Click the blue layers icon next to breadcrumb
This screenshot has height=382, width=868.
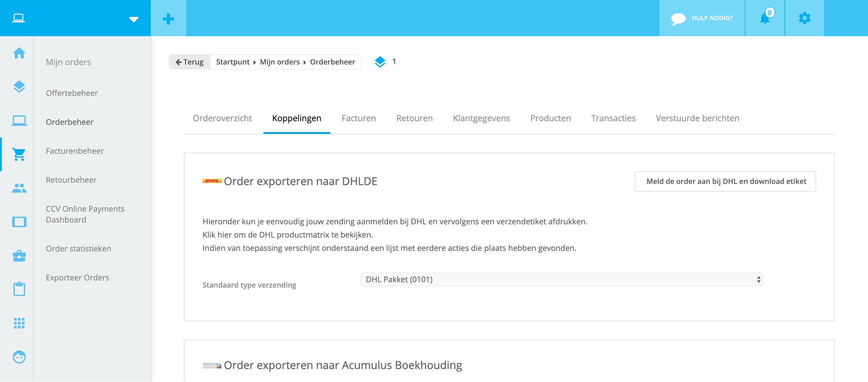380,62
